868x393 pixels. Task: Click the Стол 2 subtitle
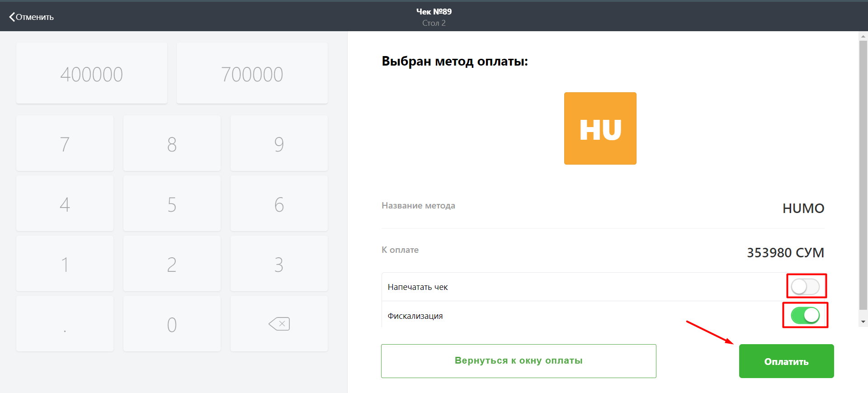434,23
